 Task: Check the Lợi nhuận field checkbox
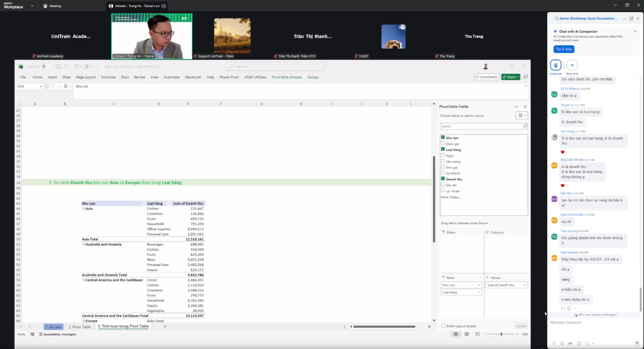pos(443,191)
